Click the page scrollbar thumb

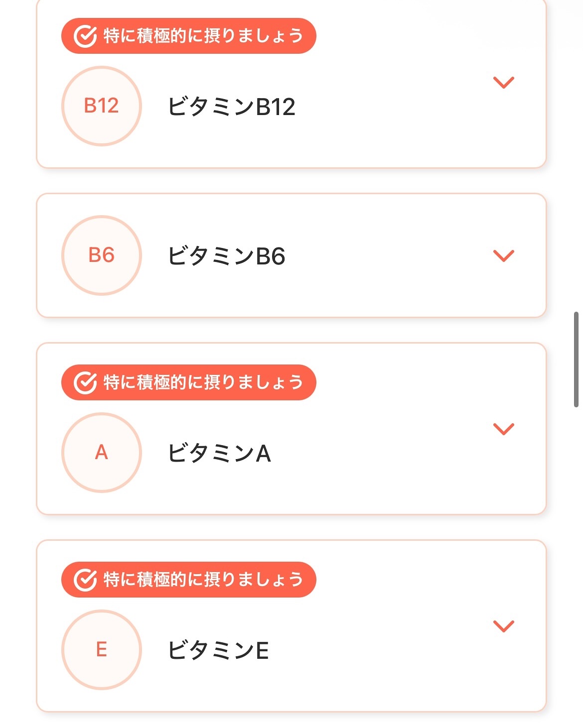tap(576, 360)
